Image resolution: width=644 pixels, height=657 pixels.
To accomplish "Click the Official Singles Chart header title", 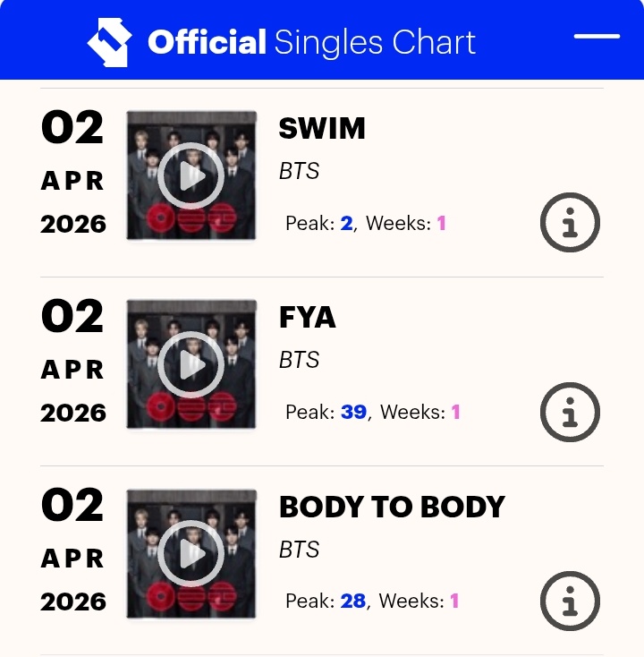I will [x=311, y=42].
